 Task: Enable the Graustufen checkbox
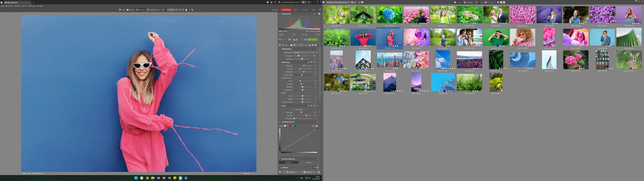click(294, 109)
